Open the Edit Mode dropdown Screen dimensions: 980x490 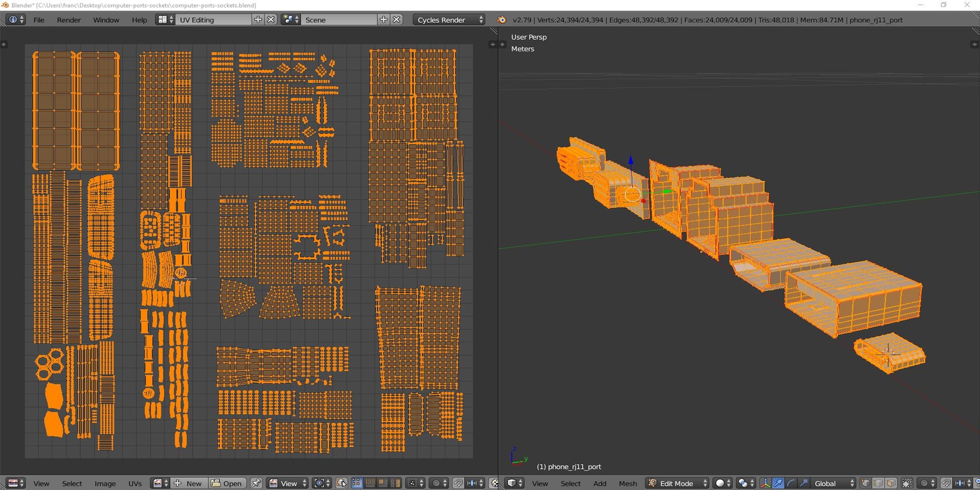coord(678,483)
